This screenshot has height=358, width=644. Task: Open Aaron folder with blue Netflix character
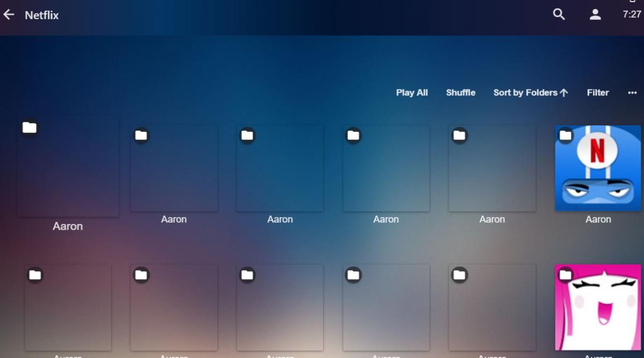[598, 168]
